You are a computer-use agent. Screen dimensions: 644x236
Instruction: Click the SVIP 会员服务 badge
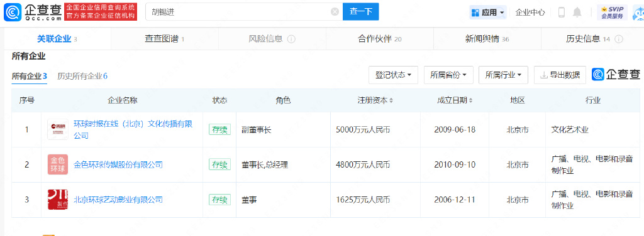pos(612,13)
